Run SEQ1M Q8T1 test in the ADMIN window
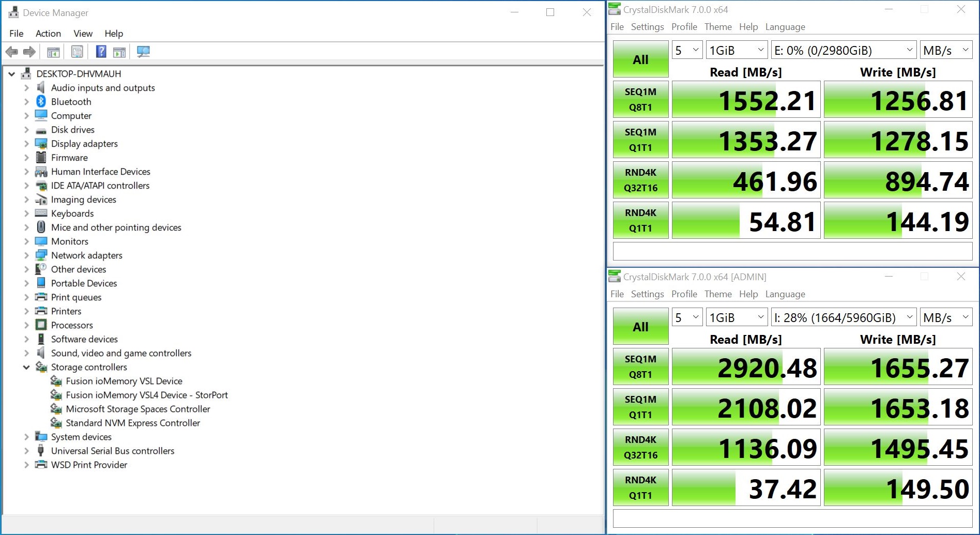Viewport: 980px width, 535px height. point(640,366)
